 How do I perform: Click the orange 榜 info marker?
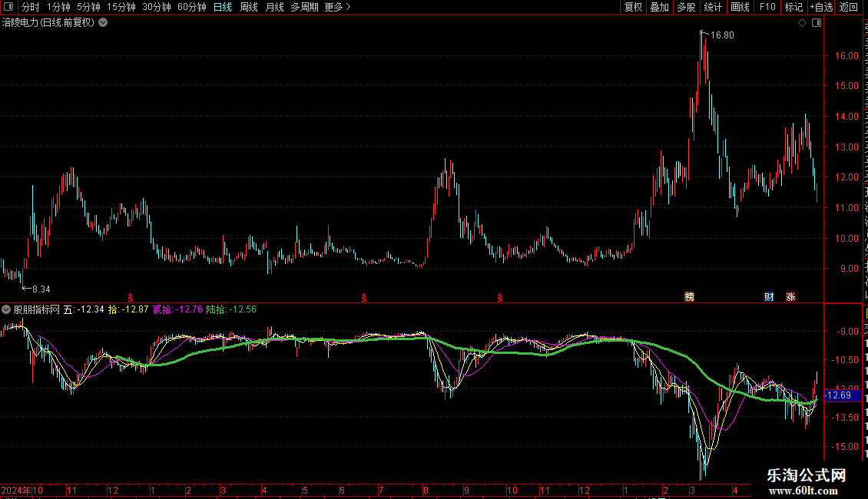coord(689,297)
